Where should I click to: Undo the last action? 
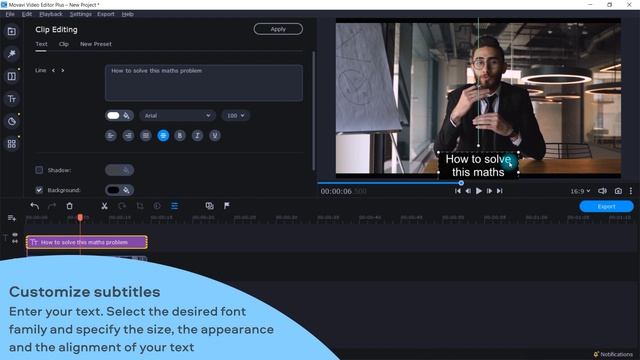35,206
